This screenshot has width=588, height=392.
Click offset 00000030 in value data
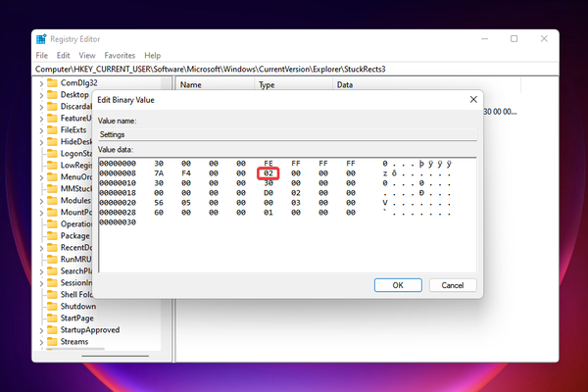click(118, 222)
